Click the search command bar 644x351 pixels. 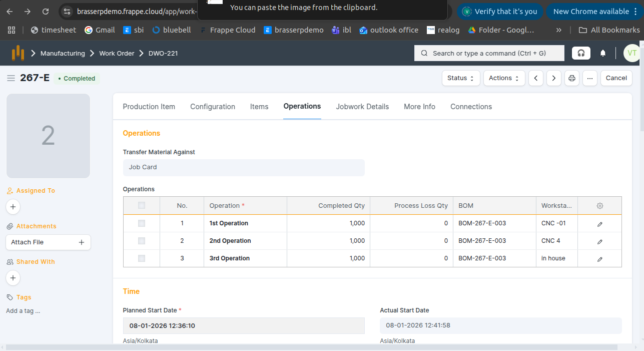489,53
